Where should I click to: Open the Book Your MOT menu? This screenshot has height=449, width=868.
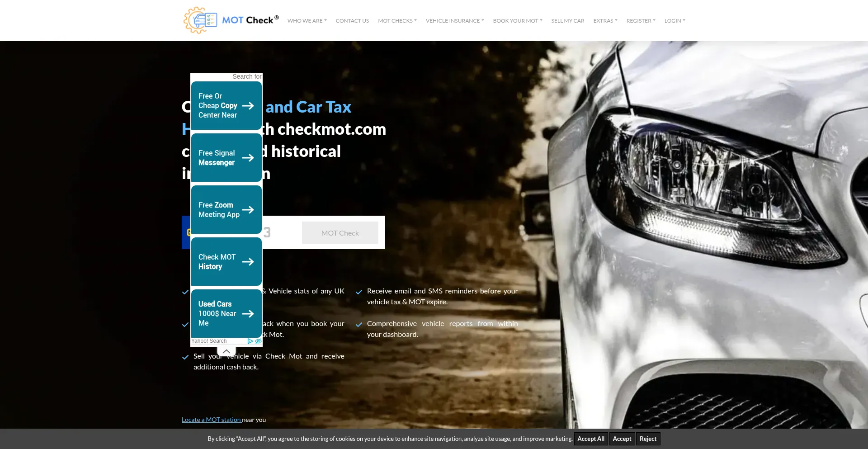517,21
